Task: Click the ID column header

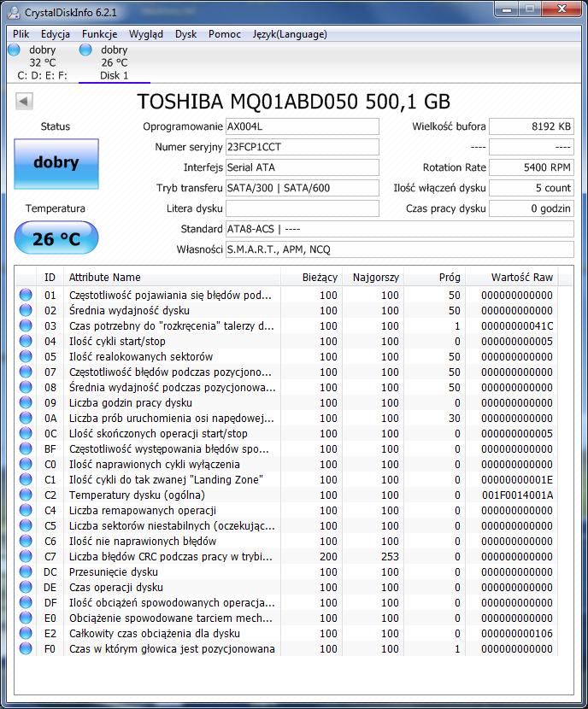Action: [x=50, y=277]
